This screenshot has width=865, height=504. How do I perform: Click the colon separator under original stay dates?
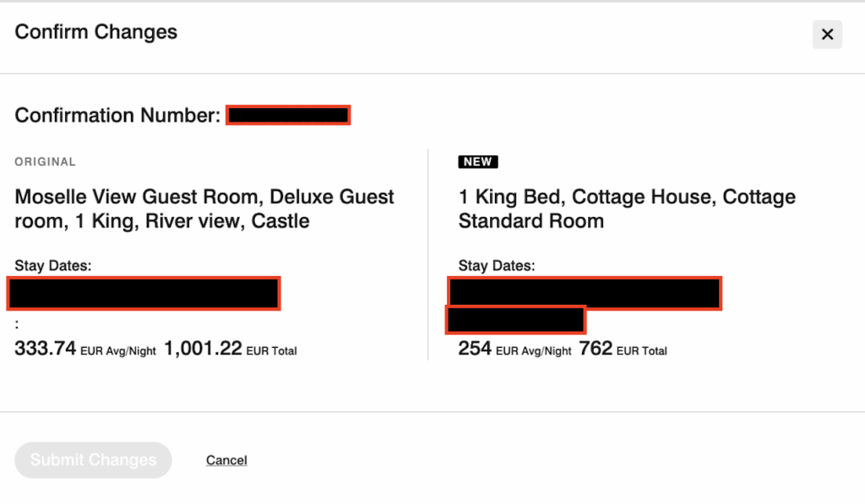[x=17, y=324]
